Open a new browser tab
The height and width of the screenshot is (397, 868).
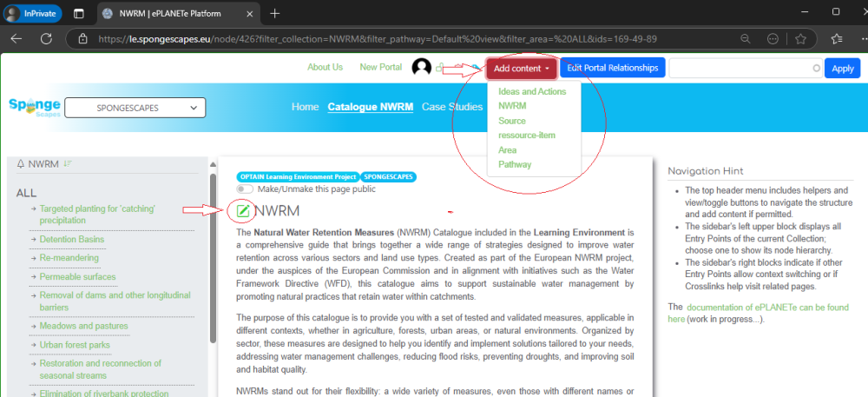pyautogui.click(x=274, y=13)
